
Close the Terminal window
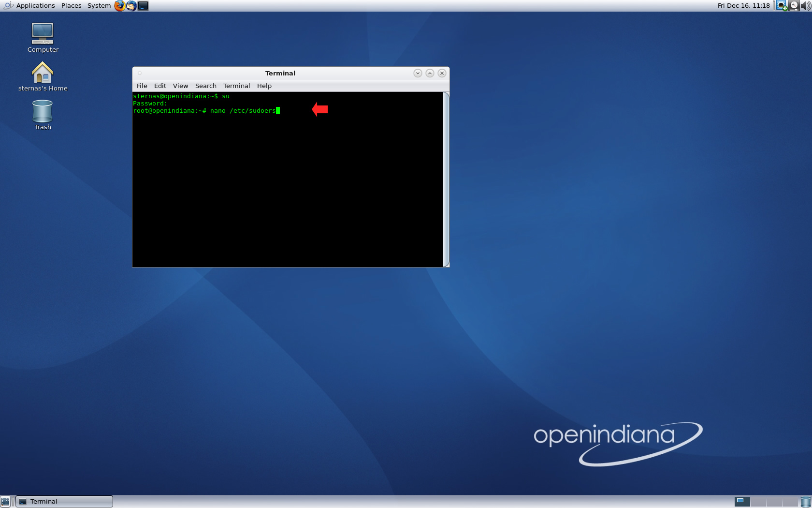click(x=442, y=73)
